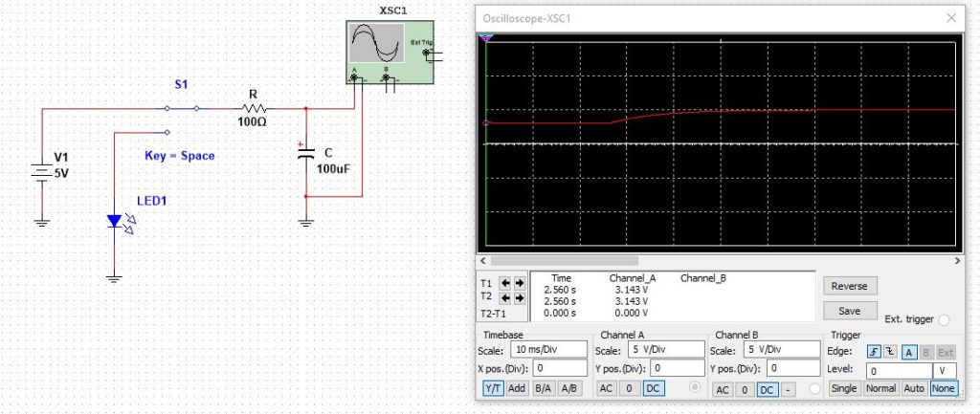Viewport: 980px width, 414px height.
Task: Enable Y/T timebase display mode
Action: (493, 388)
